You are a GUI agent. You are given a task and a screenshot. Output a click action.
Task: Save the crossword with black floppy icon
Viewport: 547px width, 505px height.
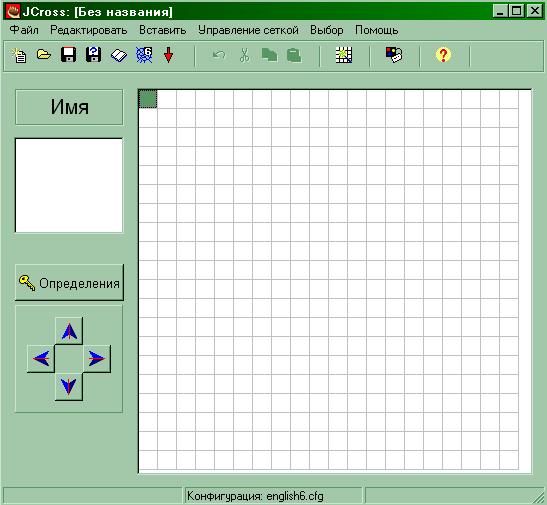tap(68, 55)
